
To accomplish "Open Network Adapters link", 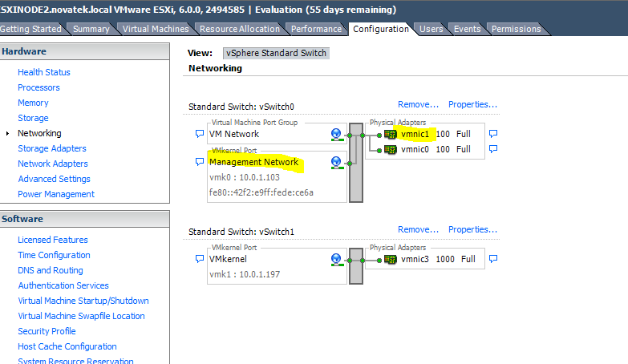I will (53, 164).
